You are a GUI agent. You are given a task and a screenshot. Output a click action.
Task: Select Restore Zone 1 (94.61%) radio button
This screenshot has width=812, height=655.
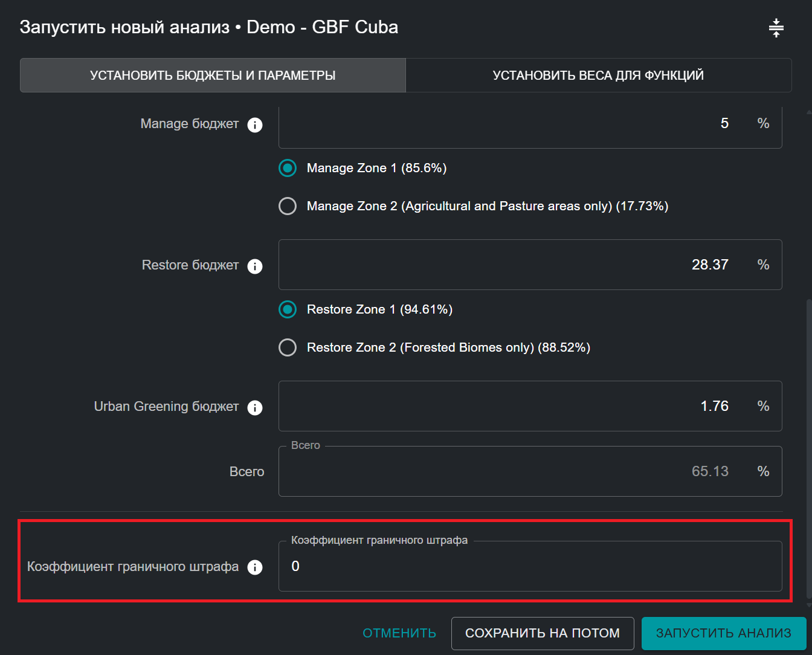coord(288,309)
